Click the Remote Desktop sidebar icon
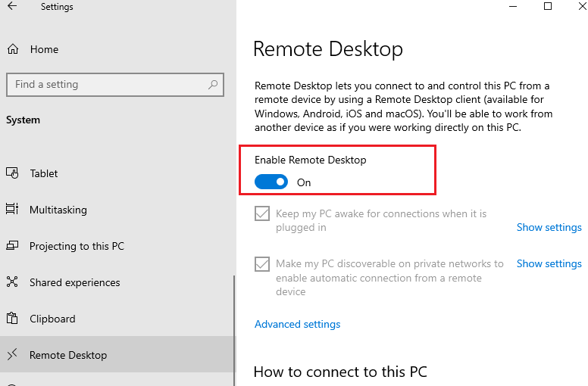588x386 pixels. pyautogui.click(x=12, y=353)
